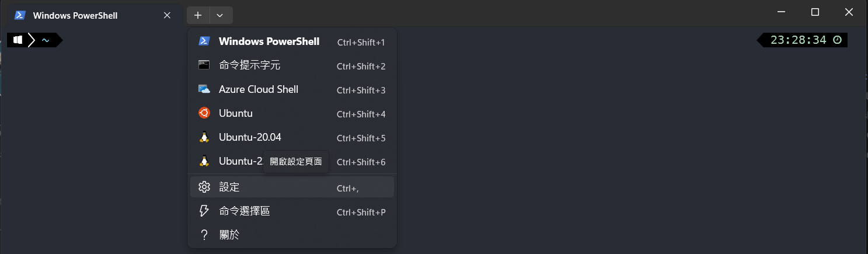This screenshot has width=868, height=254.
Task: Select the Windows PowerShell tab title
Action: pyautogui.click(x=75, y=16)
